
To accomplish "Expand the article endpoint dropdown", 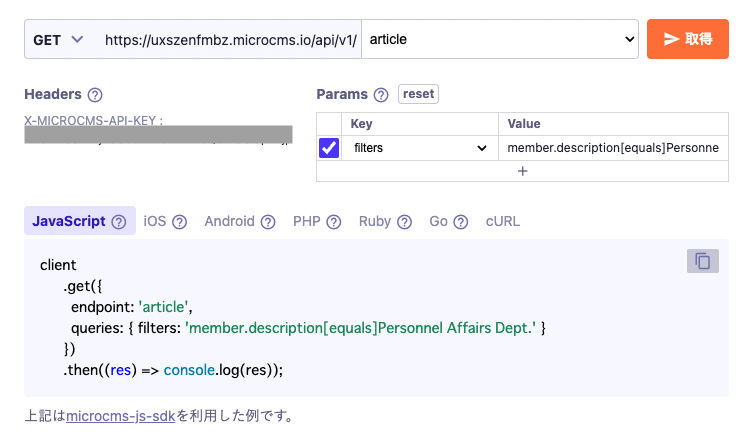I will [500, 40].
